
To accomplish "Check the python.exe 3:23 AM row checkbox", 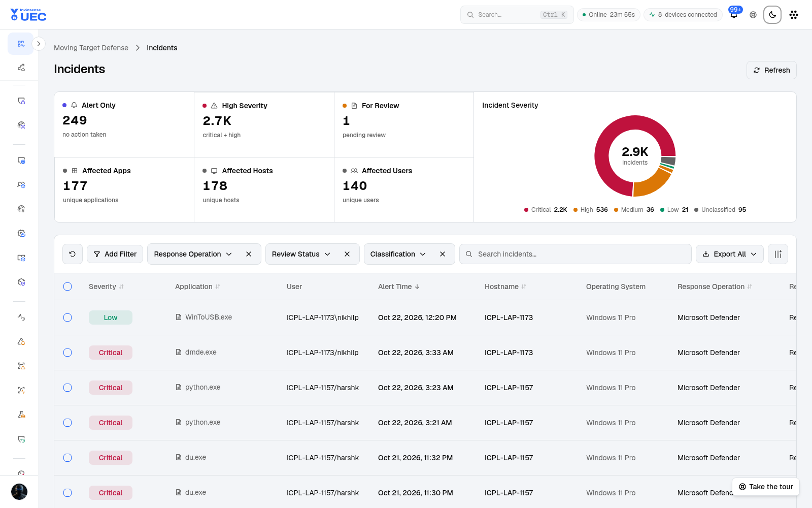I will pyautogui.click(x=67, y=388).
